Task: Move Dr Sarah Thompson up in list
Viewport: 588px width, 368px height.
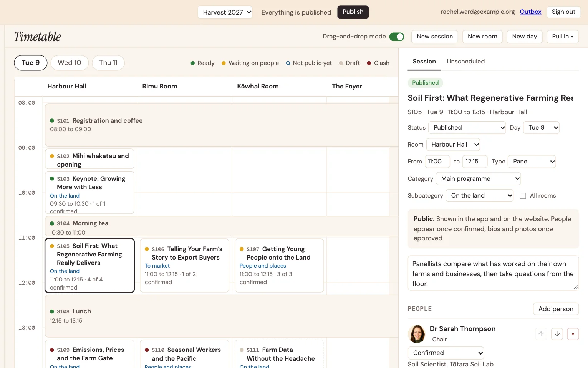Action: pos(541,334)
